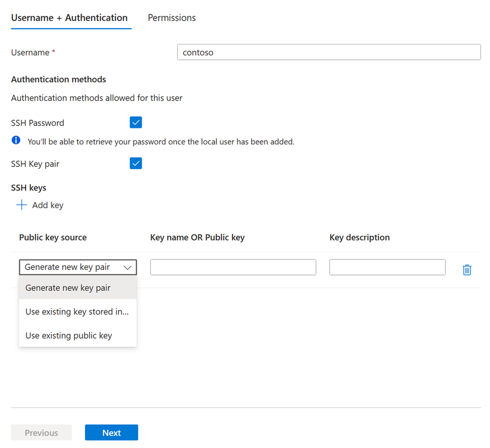Switch to the Username + Authentication tab

pos(71,17)
